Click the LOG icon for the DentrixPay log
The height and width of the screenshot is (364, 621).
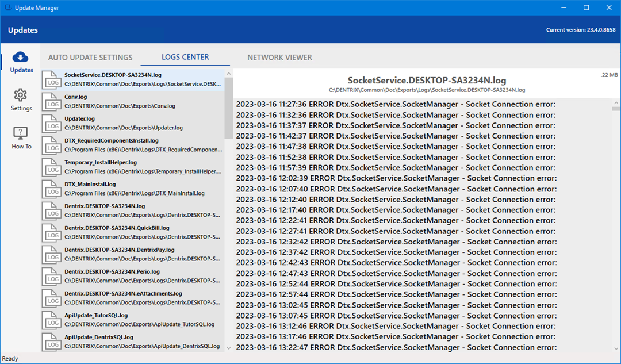coord(52,254)
